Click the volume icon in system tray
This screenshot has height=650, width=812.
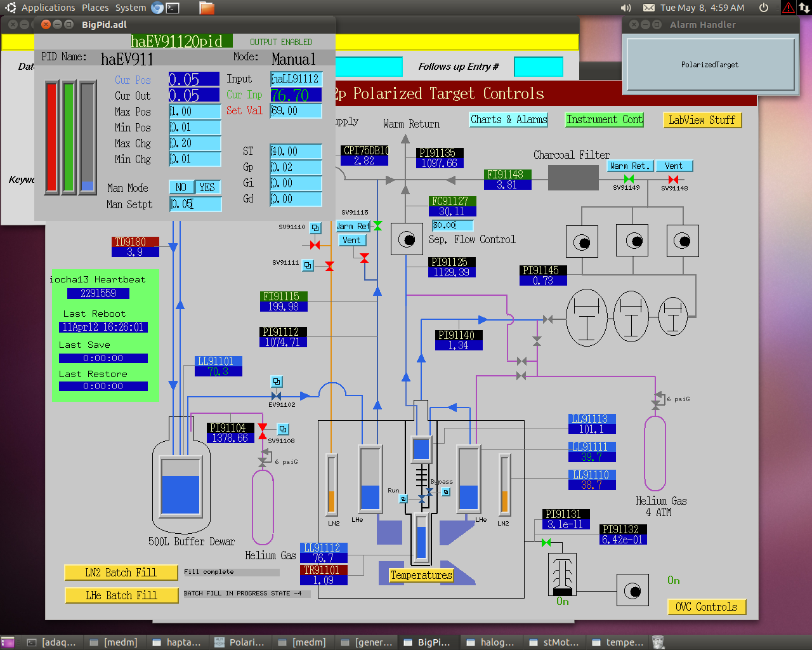(626, 8)
